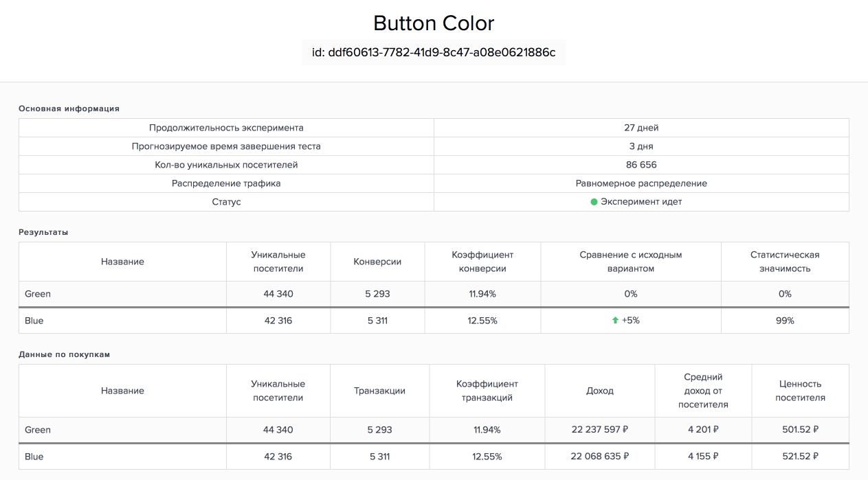
Task: Click the green status dot icon
Action: point(594,202)
